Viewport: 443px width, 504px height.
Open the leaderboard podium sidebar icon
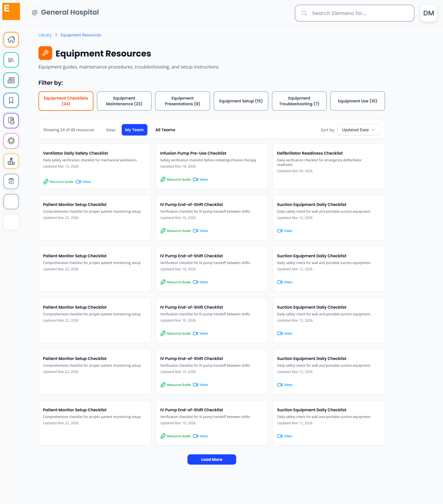tap(11, 161)
